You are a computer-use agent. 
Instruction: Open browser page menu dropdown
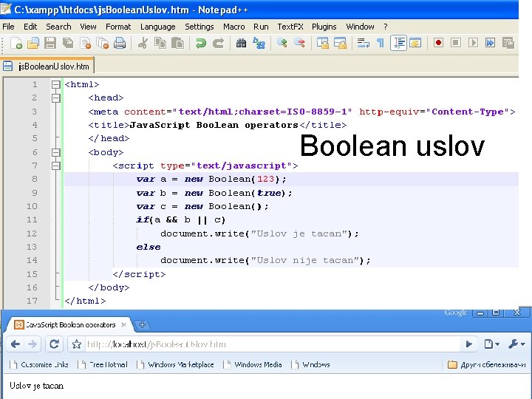[x=492, y=344]
